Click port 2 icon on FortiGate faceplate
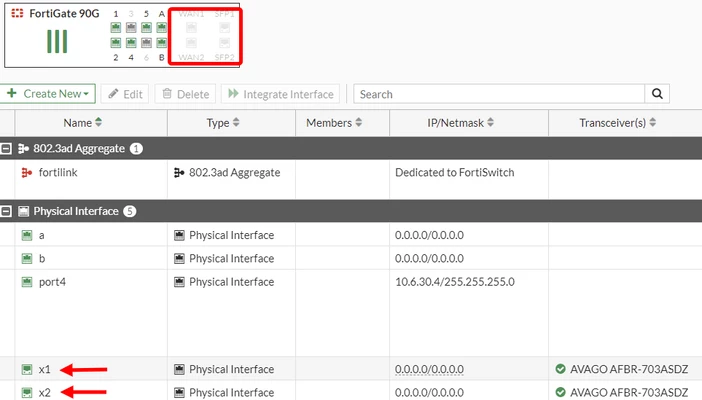Image resolution: width=702 pixels, height=400 pixels. pyautogui.click(x=116, y=43)
